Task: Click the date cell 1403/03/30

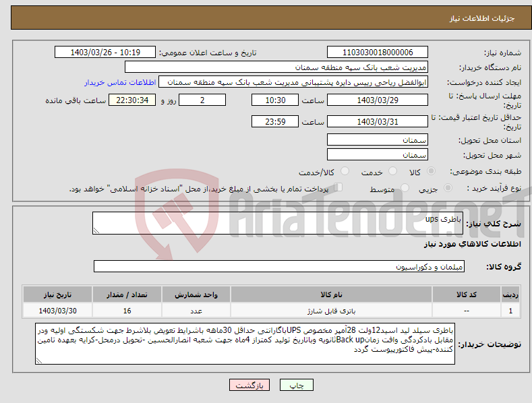Action: [57, 311]
